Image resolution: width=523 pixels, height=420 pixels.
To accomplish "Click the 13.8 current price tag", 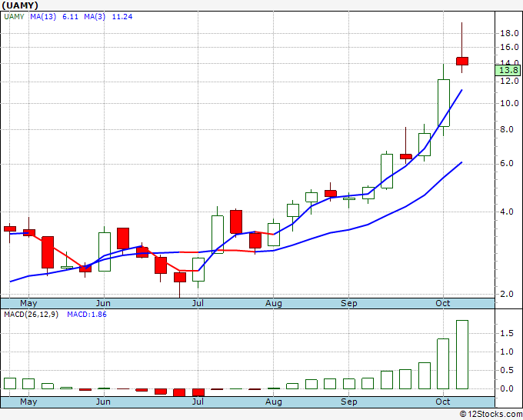I will point(508,70).
